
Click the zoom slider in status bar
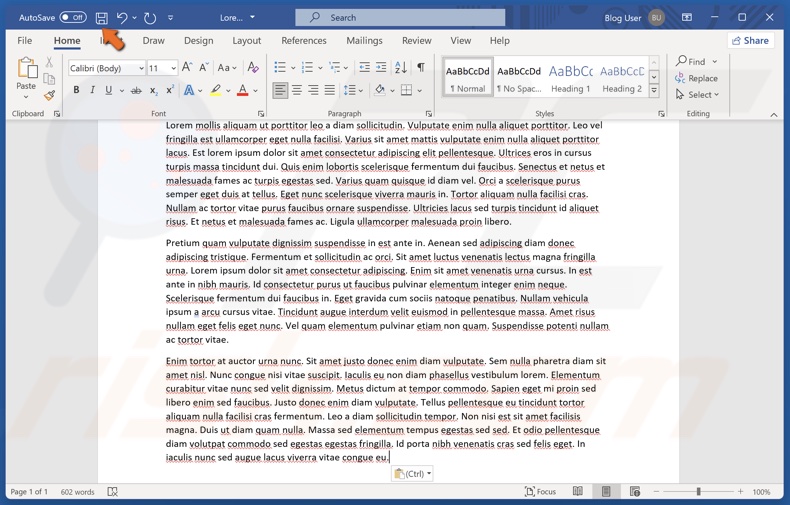click(698, 492)
